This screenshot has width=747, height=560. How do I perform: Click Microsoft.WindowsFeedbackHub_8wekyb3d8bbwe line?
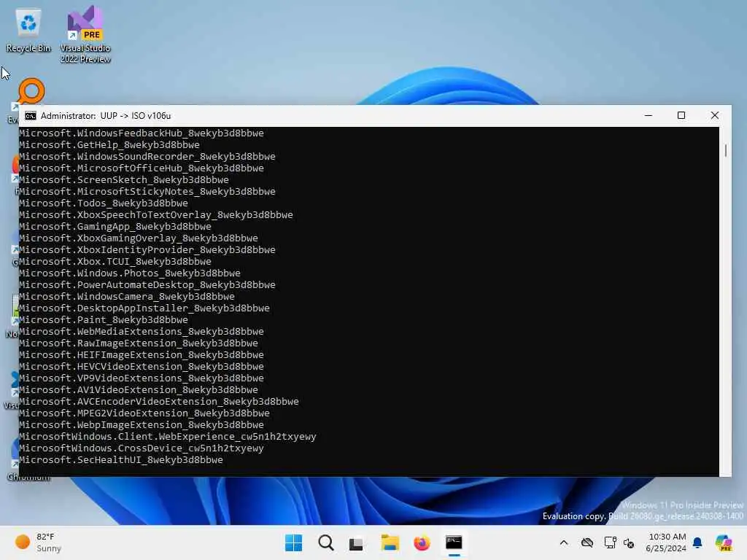point(142,133)
